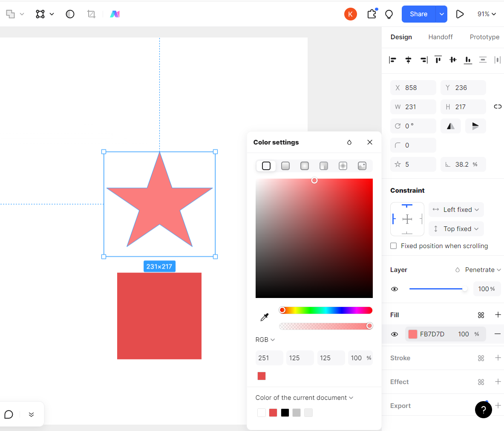Add an effect with plus icon

pos(498,382)
